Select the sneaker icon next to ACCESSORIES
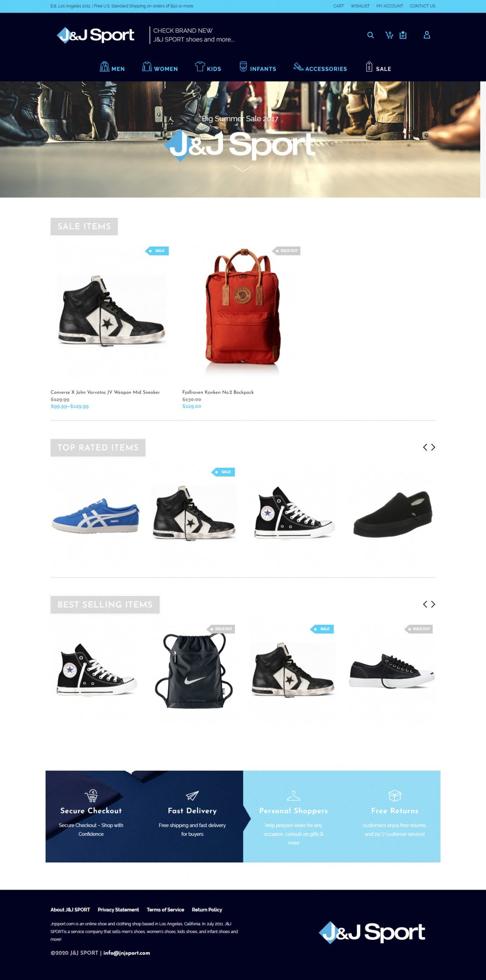This screenshot has height=980, width=486. click(298, 67)
